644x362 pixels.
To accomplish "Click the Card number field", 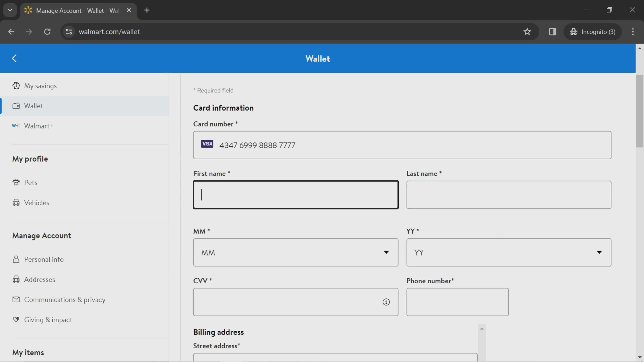I will tap(402, 145).
